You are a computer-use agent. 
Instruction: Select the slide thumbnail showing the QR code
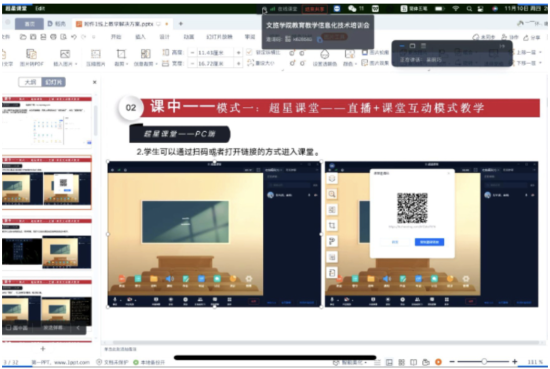47,183
